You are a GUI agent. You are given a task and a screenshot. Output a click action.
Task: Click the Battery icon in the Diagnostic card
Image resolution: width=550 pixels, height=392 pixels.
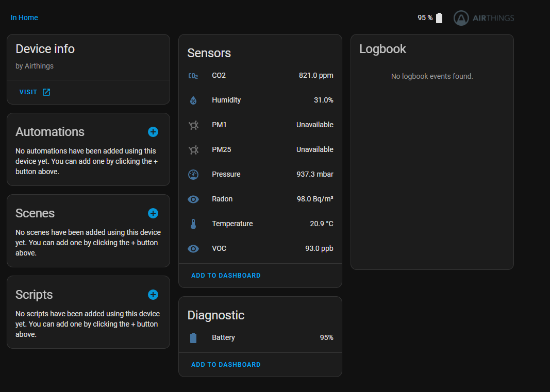(194, 337)
